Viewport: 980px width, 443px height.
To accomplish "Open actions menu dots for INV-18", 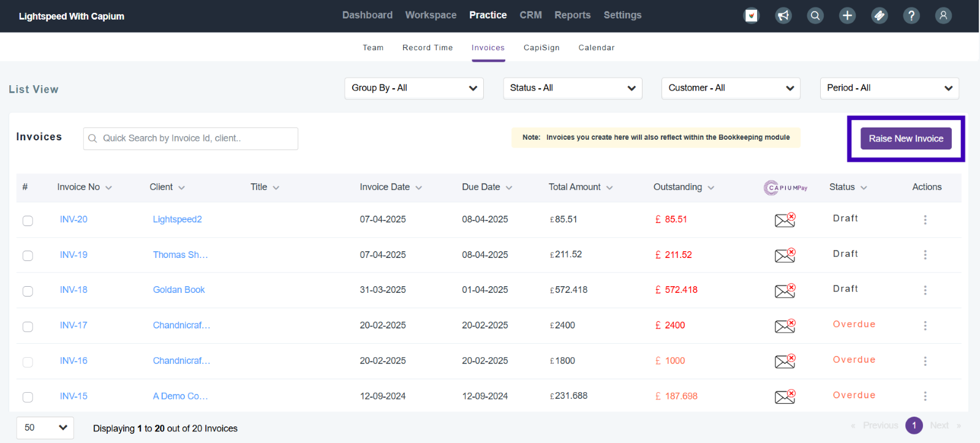I will [x=925, y=290].
